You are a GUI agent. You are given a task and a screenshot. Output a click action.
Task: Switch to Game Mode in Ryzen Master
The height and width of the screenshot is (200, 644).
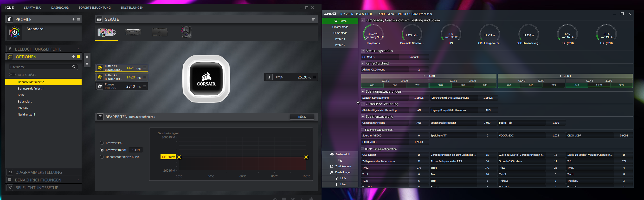[340, 33]
